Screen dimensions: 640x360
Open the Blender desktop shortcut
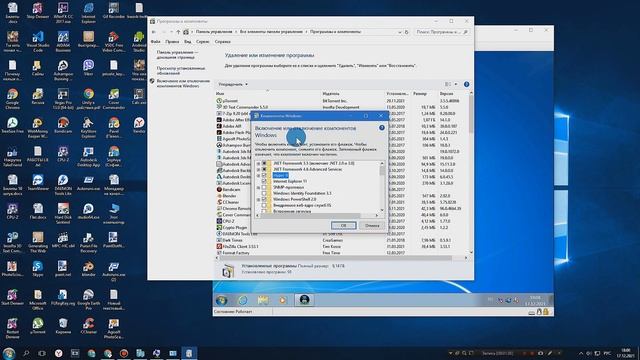coord(88,269)
